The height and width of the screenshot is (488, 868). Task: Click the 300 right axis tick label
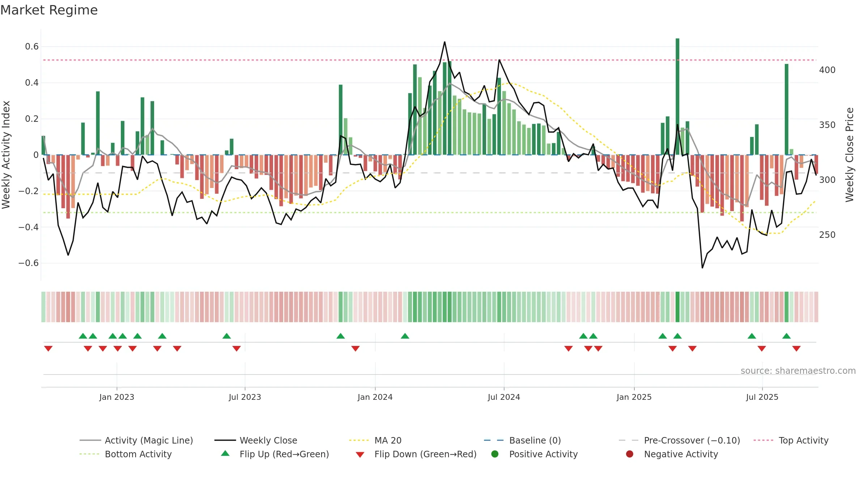coord(827,180)
